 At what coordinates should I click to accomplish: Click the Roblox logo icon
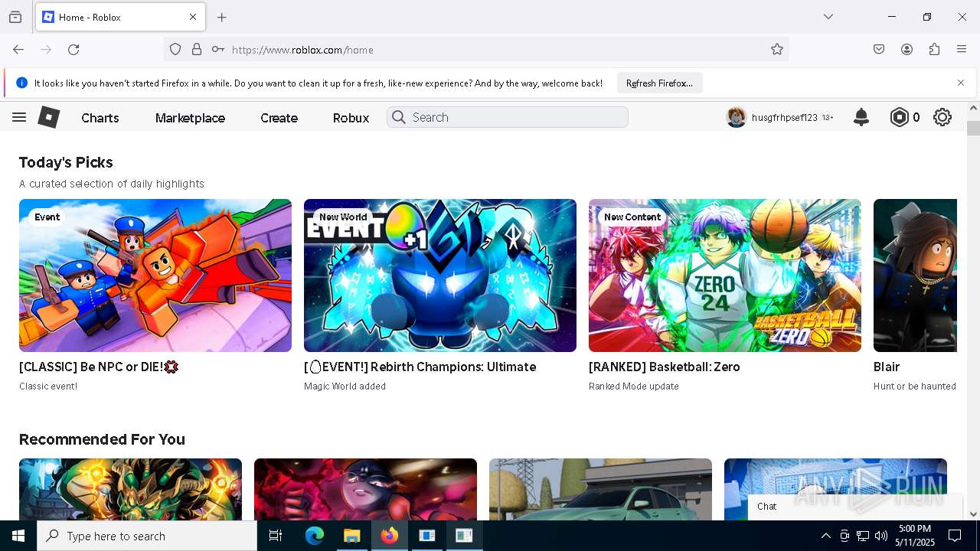(x=49, y=117)
